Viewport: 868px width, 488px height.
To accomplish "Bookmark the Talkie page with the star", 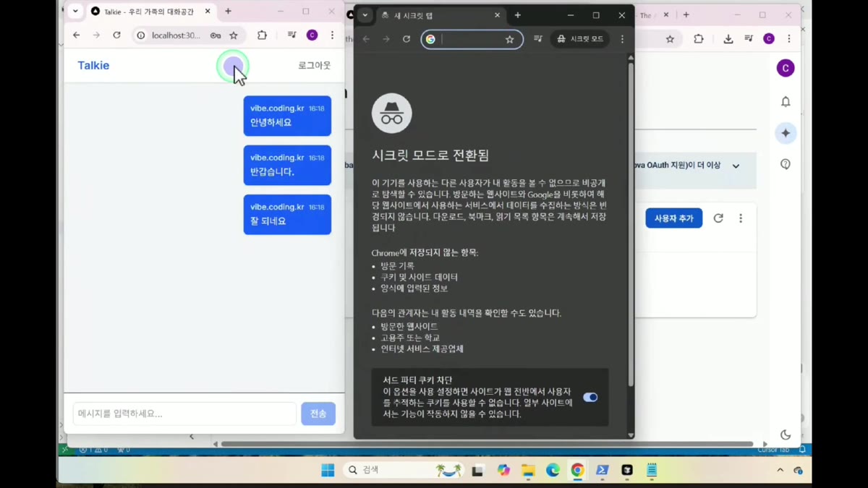I will (x=234, y=35).
